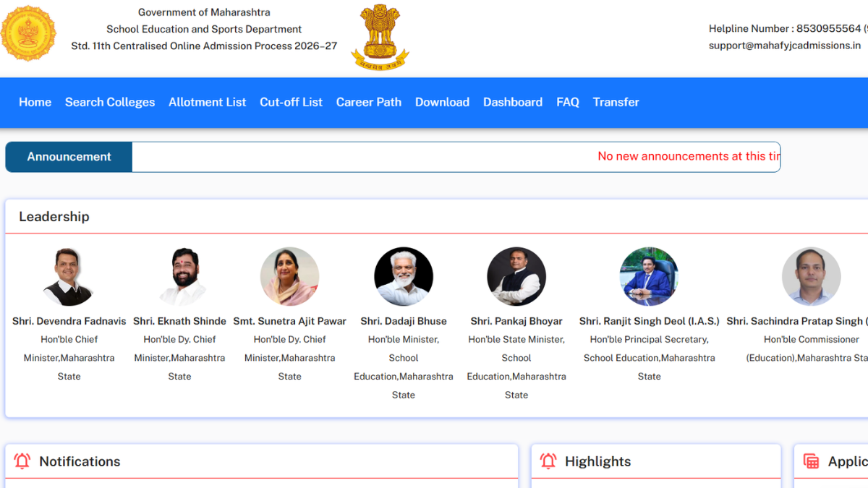Image resolution: width=868 pixels, height=488 pixels.
Task: Go to the Allotment List page
Action: coord(208,102)
